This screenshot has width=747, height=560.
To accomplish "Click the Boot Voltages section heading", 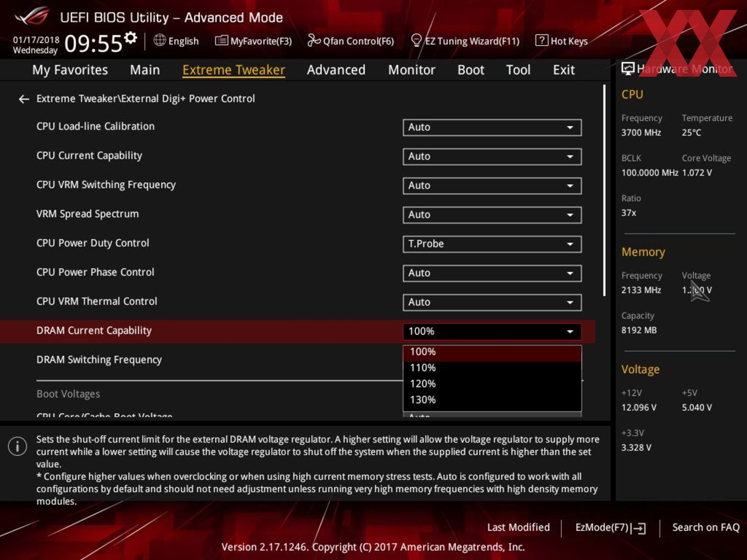I will [x=68, y=394].
